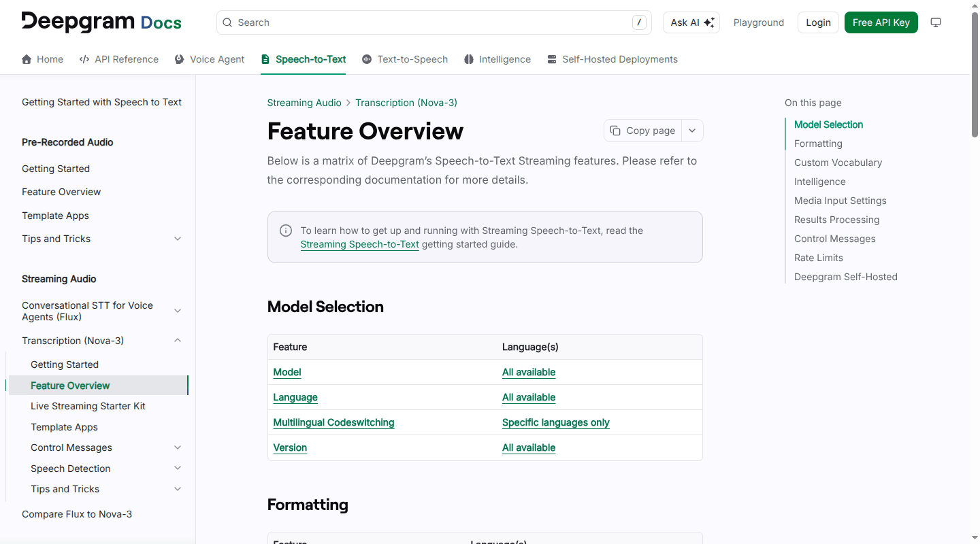Collapse the Transcription (Nova-3) section

pos(178,341)
